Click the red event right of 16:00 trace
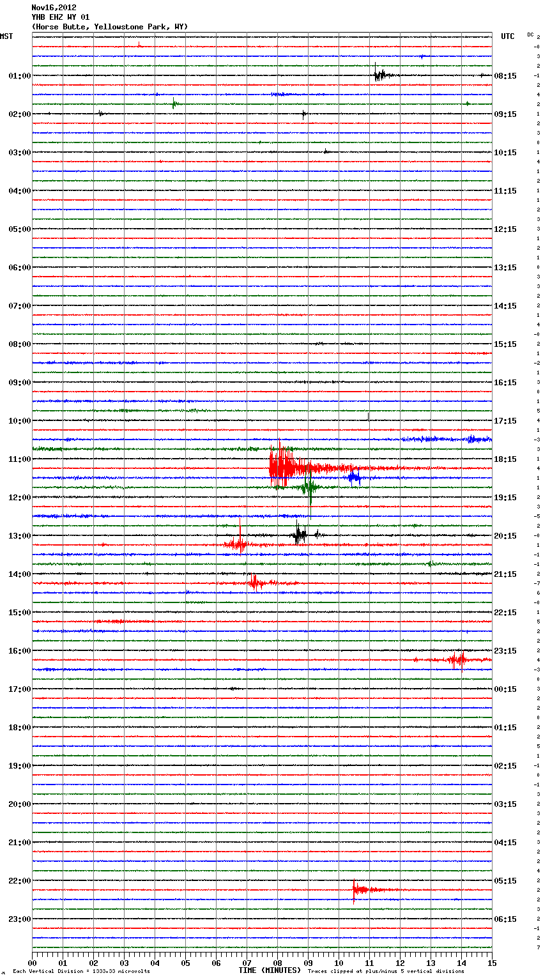The width and height of the screenshot is (543, 980). 457,660
